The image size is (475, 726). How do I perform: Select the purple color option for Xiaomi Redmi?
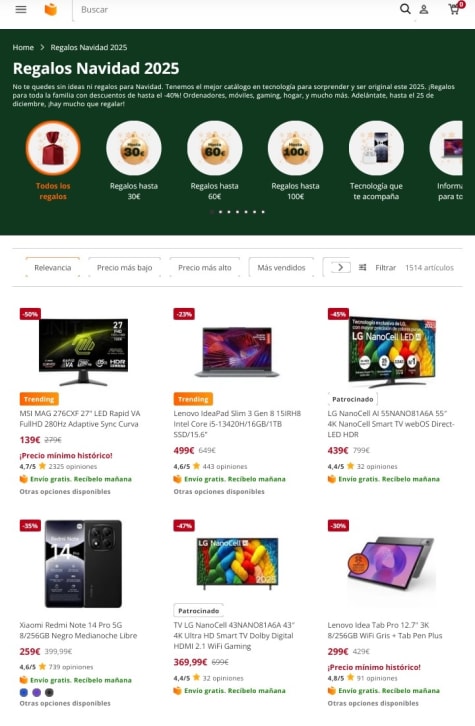click(x=37, y=693)
